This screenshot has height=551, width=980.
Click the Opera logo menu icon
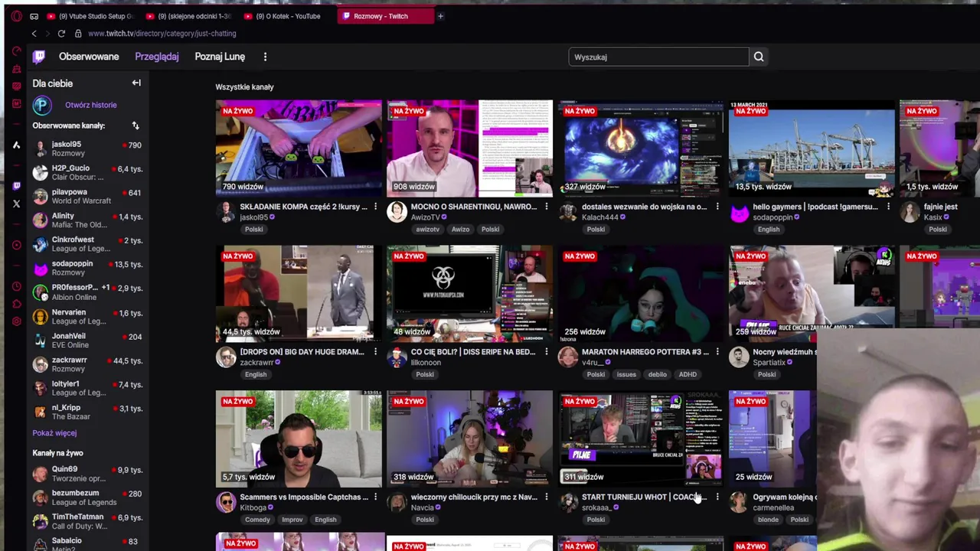16,16
